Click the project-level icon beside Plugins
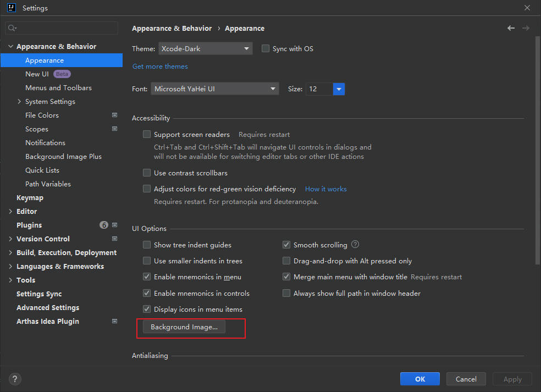Viewport: 541px width, 392px height. pyautogui.click(x=114, y=225)
